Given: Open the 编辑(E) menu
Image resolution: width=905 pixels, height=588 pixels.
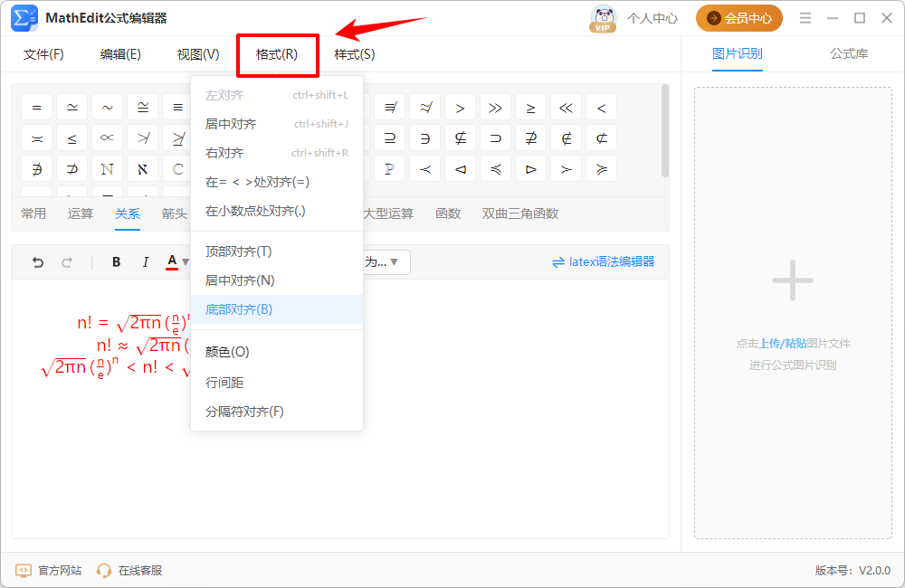Looking at the screenshot, I should [120, 54].
